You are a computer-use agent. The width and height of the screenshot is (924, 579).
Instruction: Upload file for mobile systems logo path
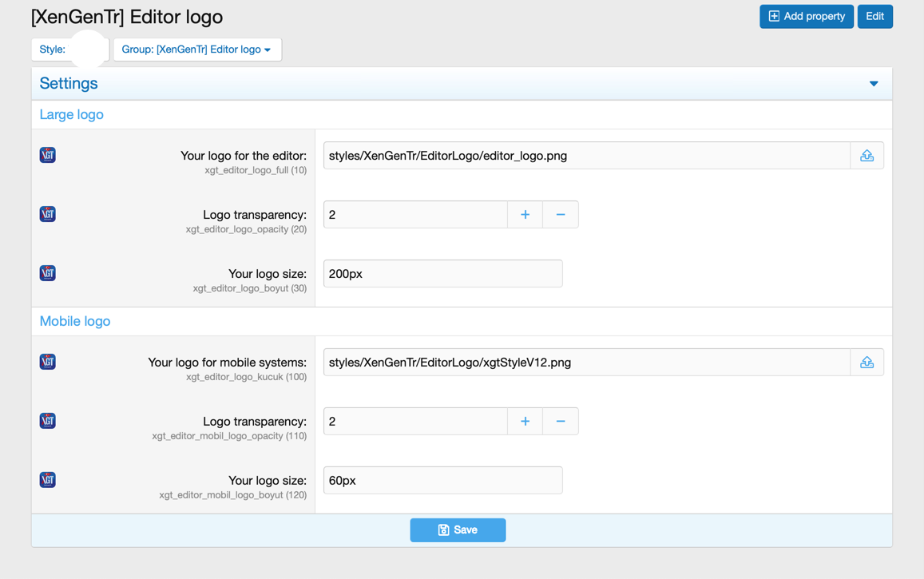866,363
